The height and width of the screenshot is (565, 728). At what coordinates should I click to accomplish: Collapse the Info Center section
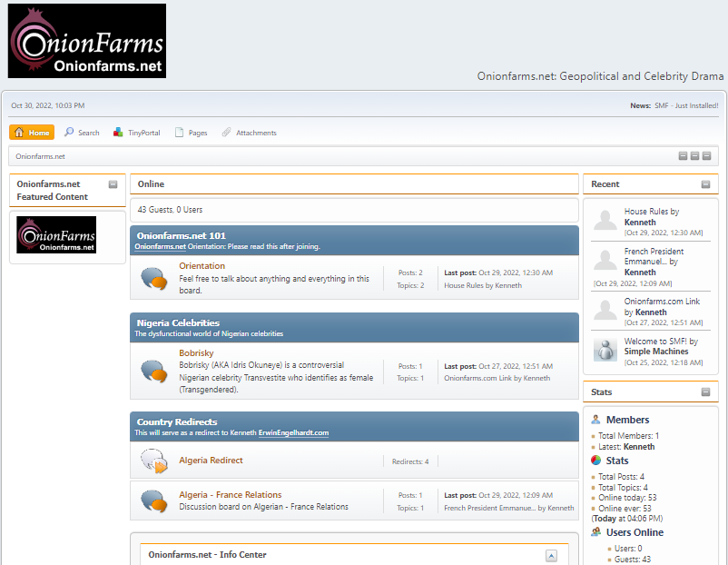[x=551, y=556]
